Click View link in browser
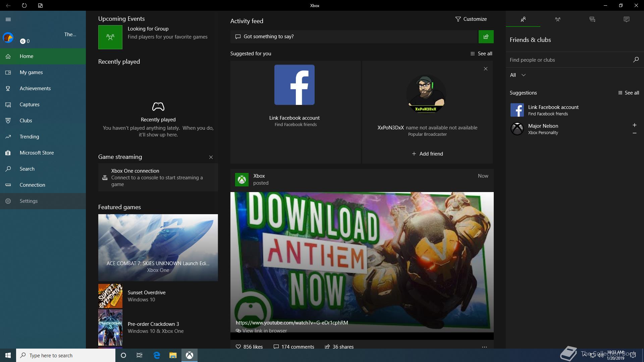The height and width of the screenshot is (362, 644). (x=261, y=331)
